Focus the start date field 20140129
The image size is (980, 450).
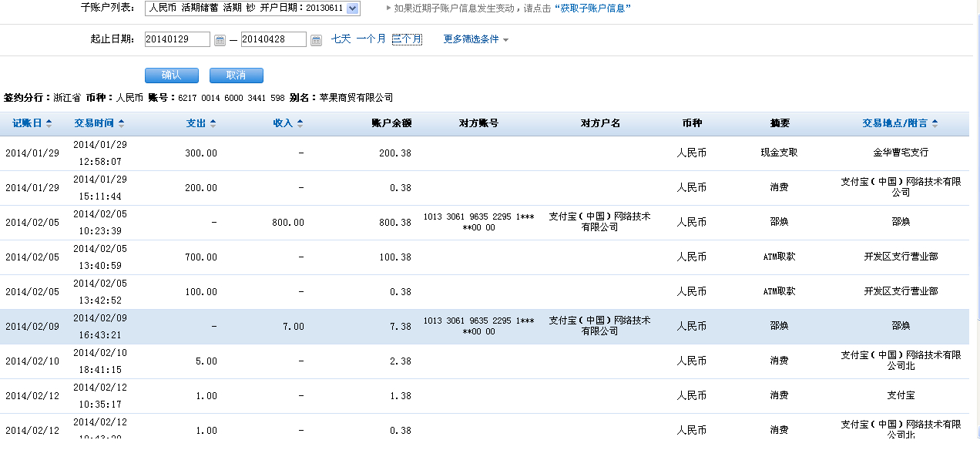click(x=177, y=39)
